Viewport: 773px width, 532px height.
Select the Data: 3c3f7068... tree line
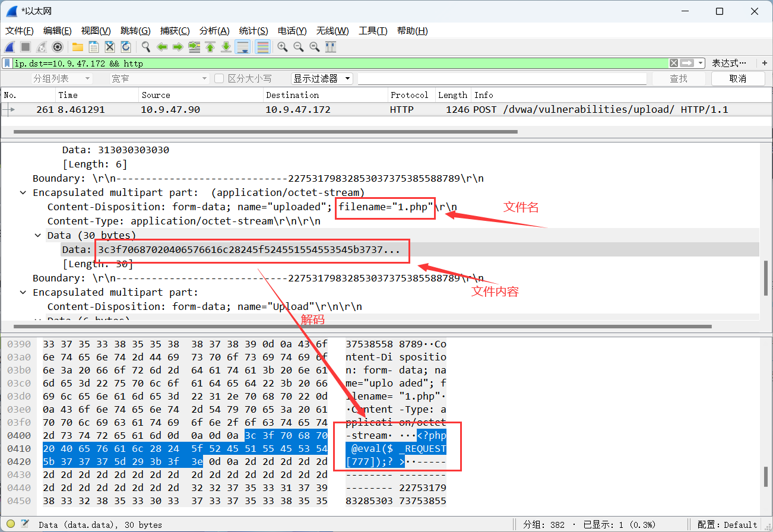[x=232, y=249]
